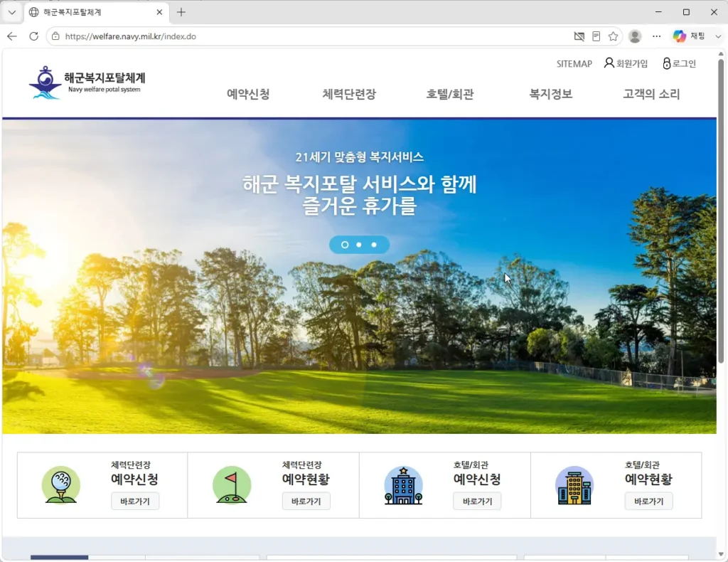Open the browser settings three-dot menu

656,36
